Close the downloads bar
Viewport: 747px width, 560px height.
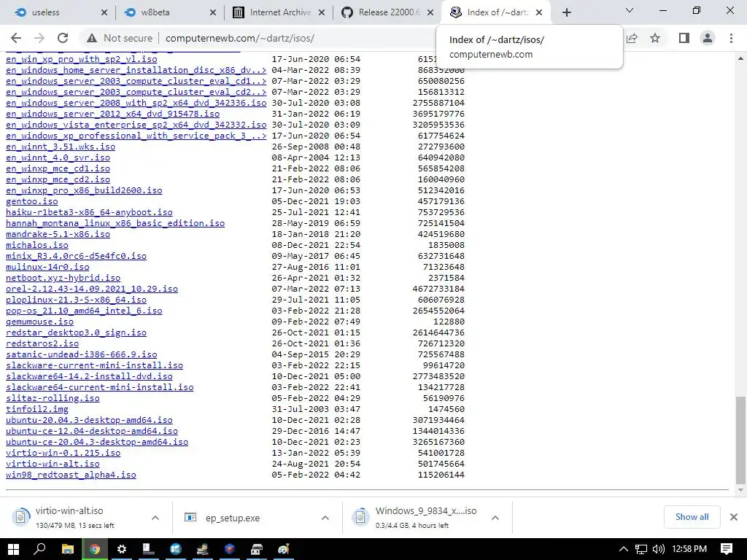click(734, 517)
